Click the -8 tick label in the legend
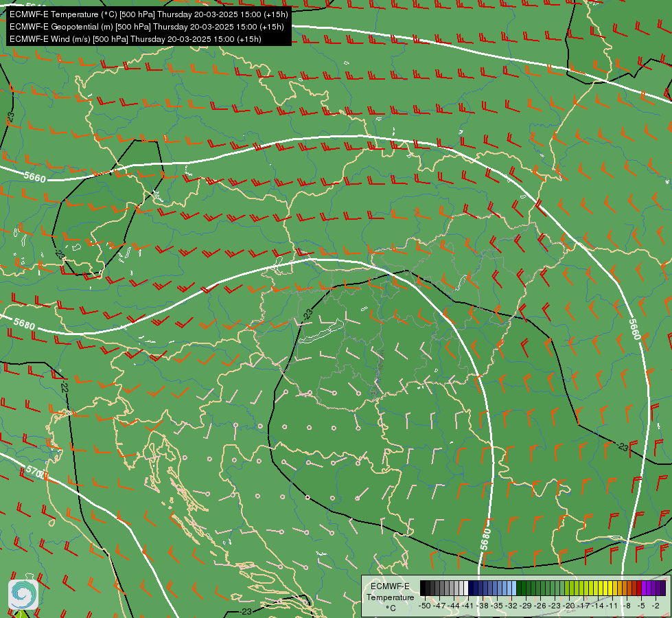The width and height of the screenshot is (672, 618). click(627, 606)
